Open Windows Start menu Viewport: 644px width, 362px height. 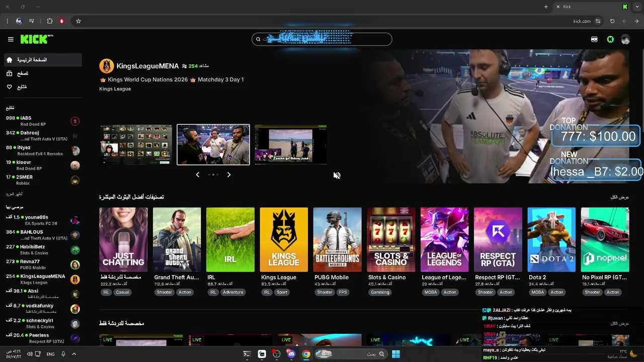point(396,354)
